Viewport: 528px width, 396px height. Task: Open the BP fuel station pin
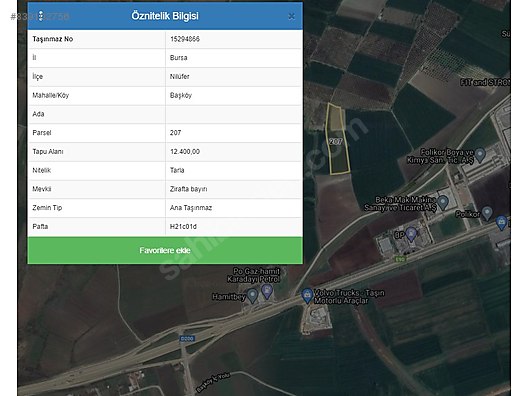tap(411, 234)
